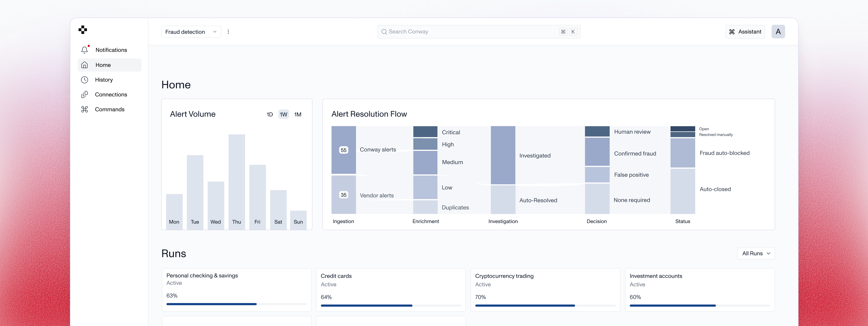Expand the All Runs filter dropdown
Image resolution: width=868 pixels, height=326 pixels.
click(x=756, y=253)
